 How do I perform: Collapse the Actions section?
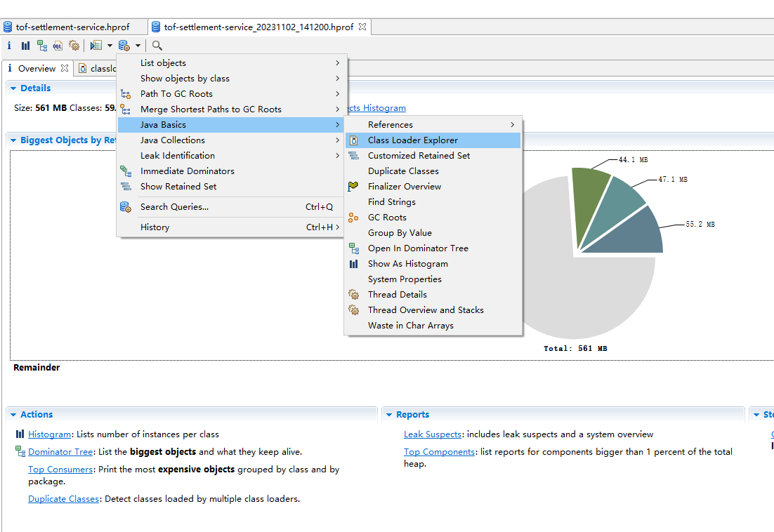click(13, 415)
